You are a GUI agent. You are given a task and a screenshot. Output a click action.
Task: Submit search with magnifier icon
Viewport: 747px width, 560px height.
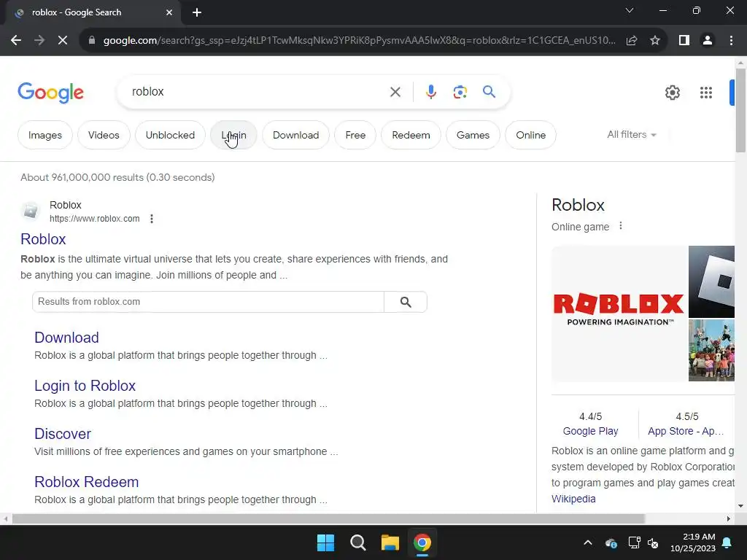coord(489,91)
